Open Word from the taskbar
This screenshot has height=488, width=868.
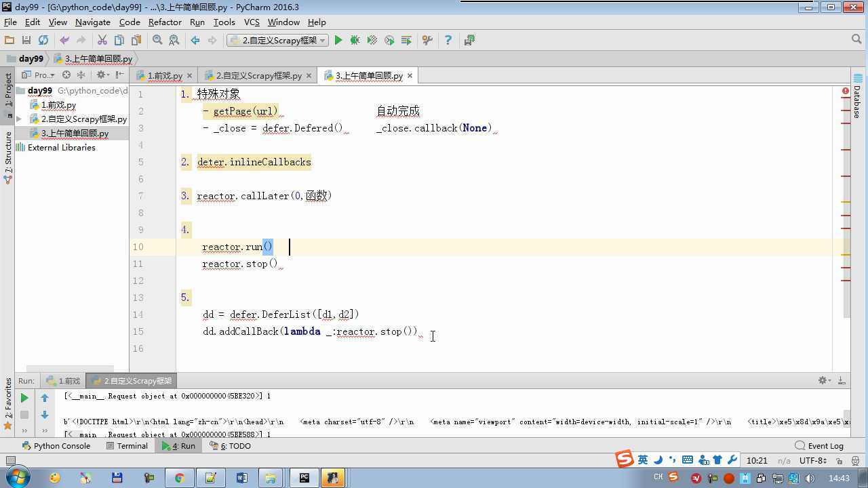click(x=241, y=478)
